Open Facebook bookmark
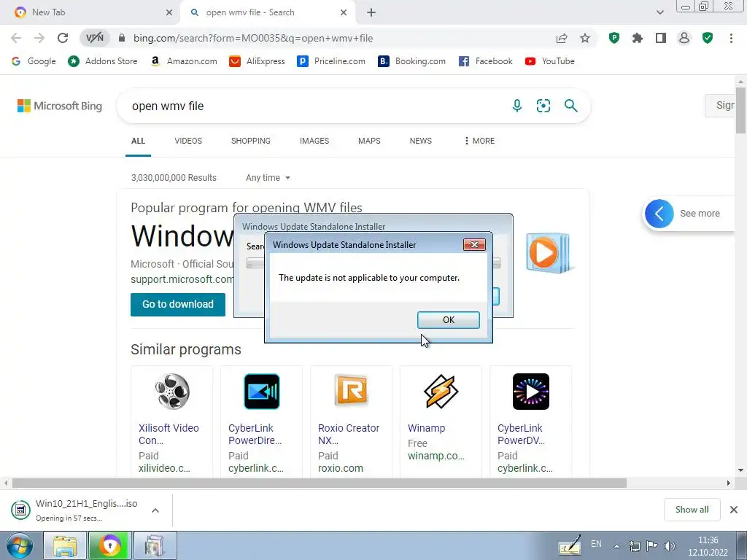This screenshot has height=560, width=747. tap(485, 61)
